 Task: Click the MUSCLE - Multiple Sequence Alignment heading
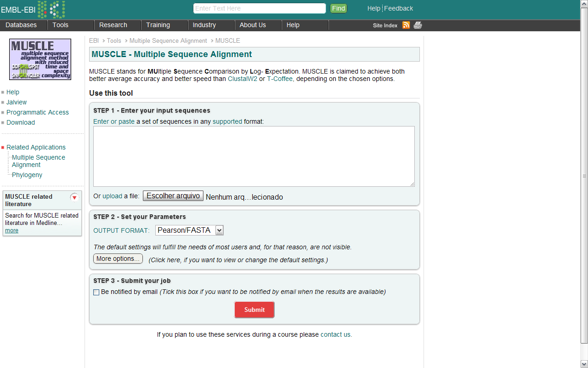pos(172,54)
